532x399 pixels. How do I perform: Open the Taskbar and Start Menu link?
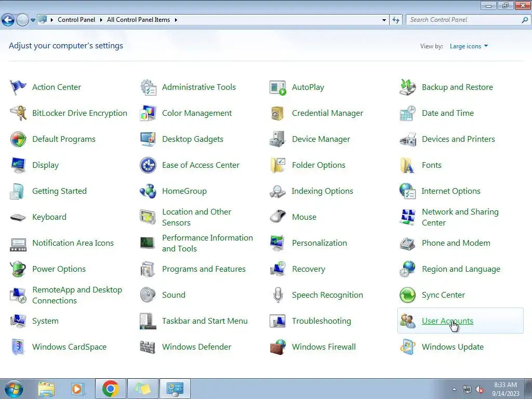[x=205, y=321]
